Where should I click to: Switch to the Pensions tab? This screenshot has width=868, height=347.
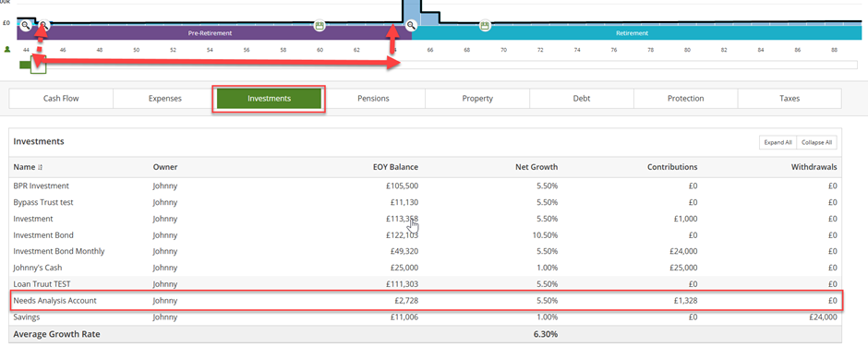pyautogui.click(x=373, y=99)
